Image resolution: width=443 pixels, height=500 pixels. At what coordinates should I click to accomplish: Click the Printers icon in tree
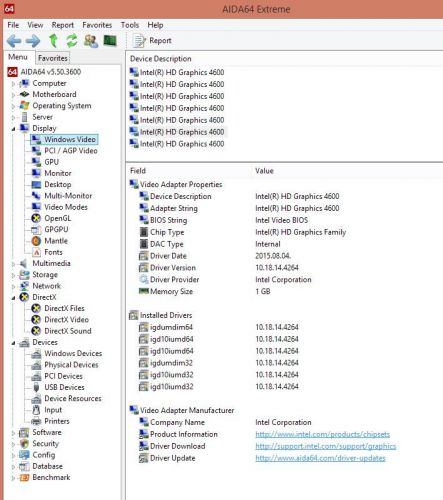tap(36, 421)
